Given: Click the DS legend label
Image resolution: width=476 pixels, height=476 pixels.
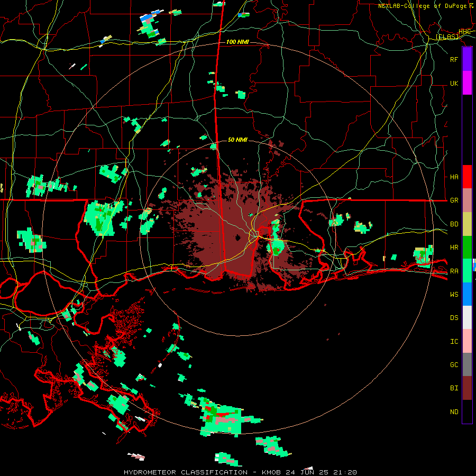Looking at the screenshot, I should 454,317.
